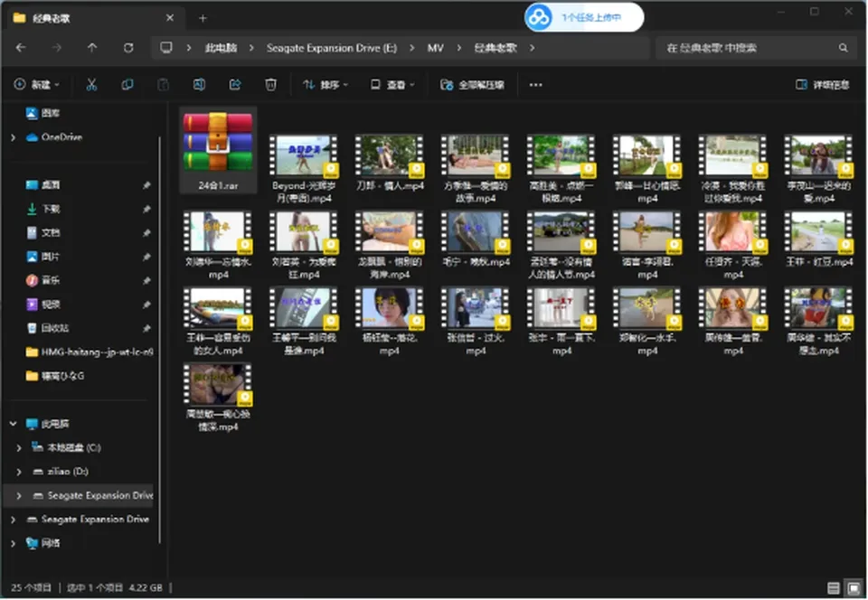Click the monitor icon in address bar
Image resolution: width=868 pixels, height=600 pixels.
pyautogui.click(x=166, y=48)
